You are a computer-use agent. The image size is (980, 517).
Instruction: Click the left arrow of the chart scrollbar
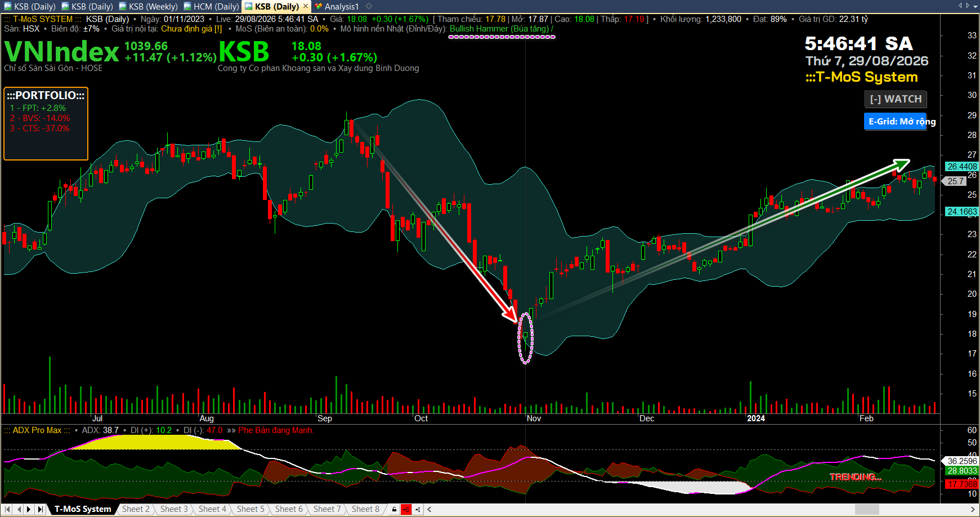pos(430,510)
